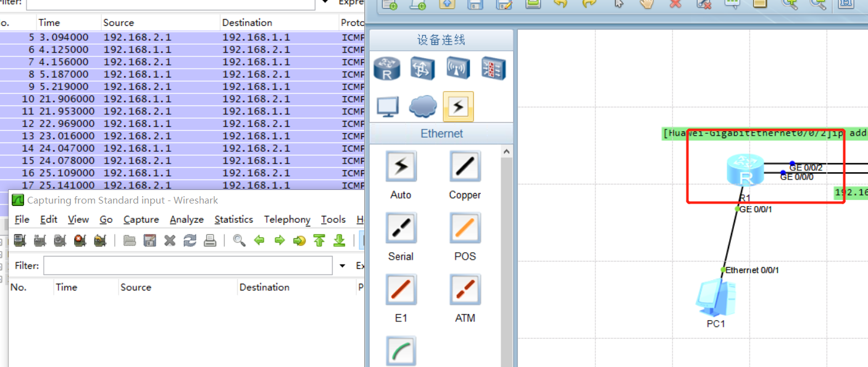This screenshot has height=367, width=868.
Task: Activate the hand drag tool in eNSP
Action: 646,4
